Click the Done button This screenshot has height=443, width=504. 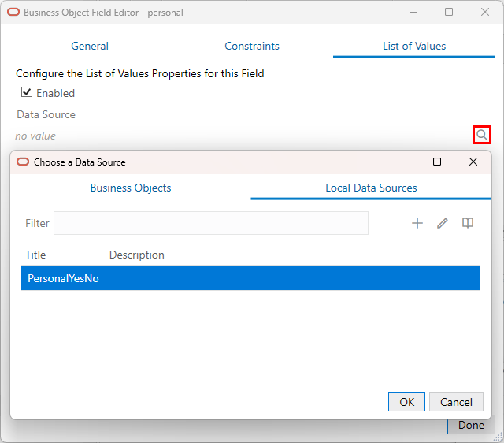[471, 425]
